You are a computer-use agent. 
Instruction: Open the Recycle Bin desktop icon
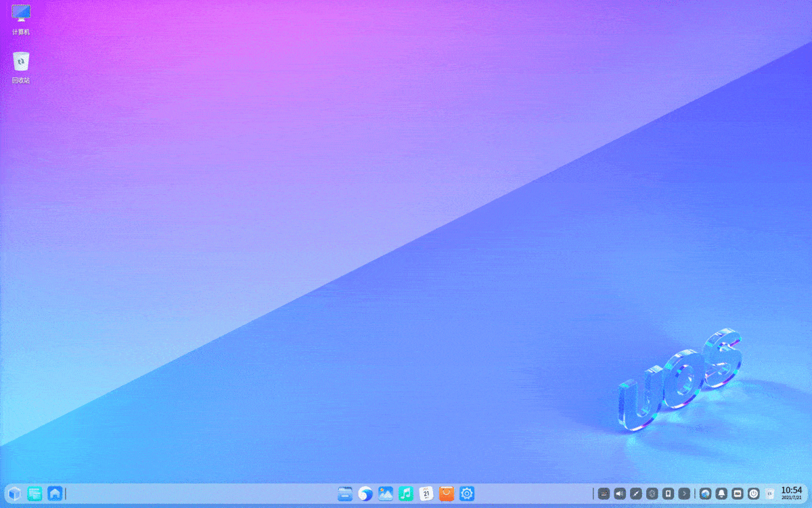pyautogui.click(x=21, y=67)
